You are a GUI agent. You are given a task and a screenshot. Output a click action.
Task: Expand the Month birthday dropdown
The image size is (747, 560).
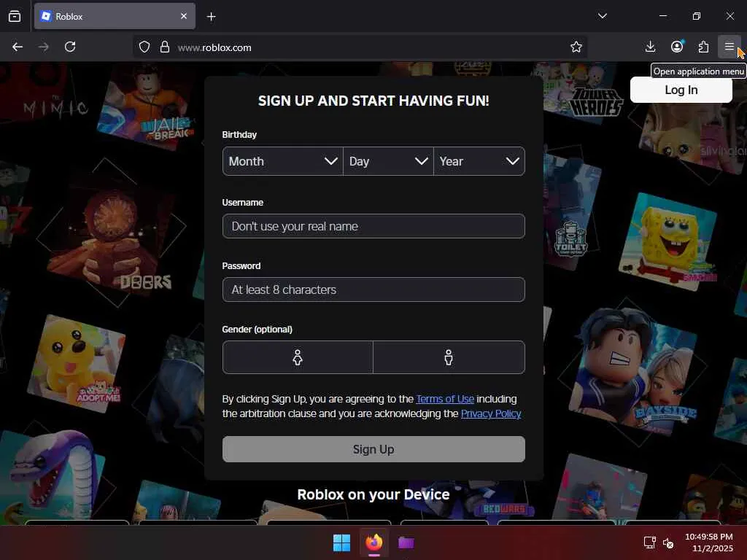282,161
